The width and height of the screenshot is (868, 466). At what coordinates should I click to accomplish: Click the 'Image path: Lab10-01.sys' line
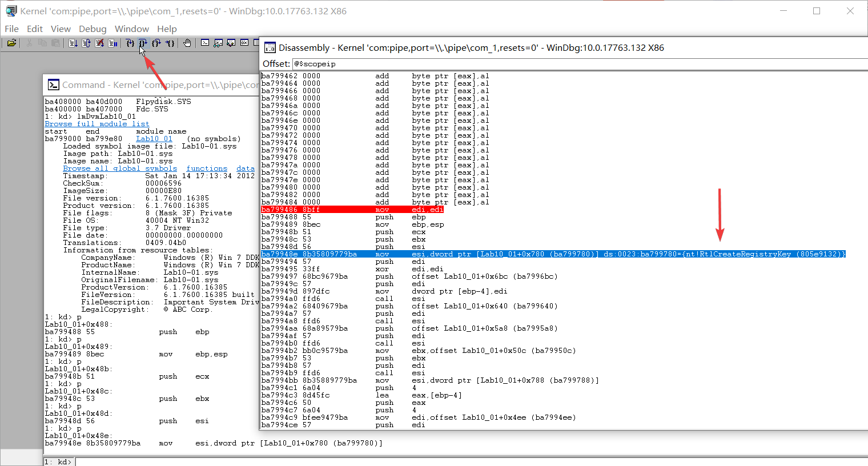pos(118,154)
